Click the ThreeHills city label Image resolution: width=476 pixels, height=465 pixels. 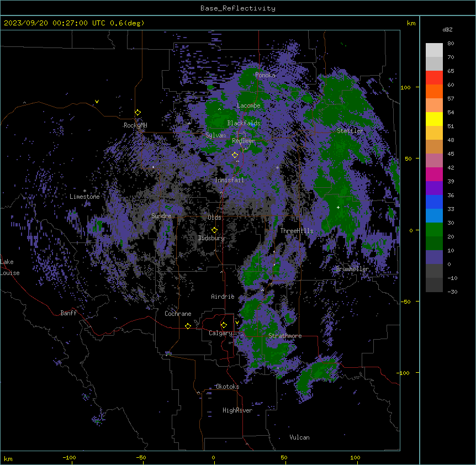pyautogui.click(x=297, y=231)
